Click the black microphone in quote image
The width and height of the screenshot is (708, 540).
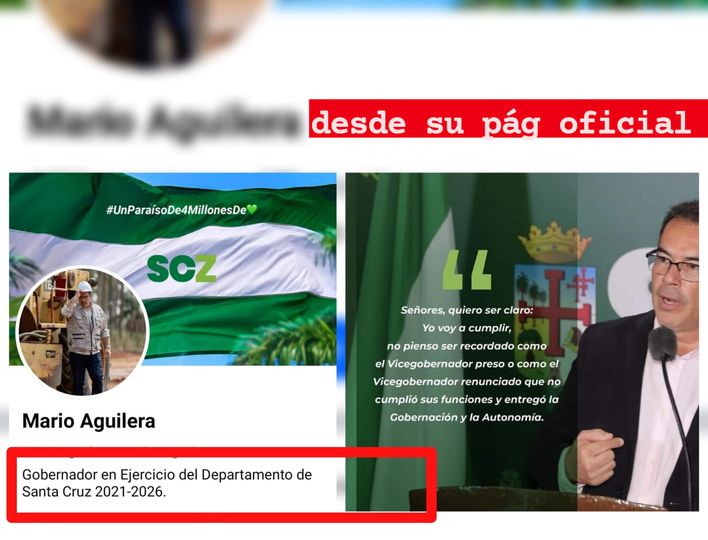(x=662, y=345)
